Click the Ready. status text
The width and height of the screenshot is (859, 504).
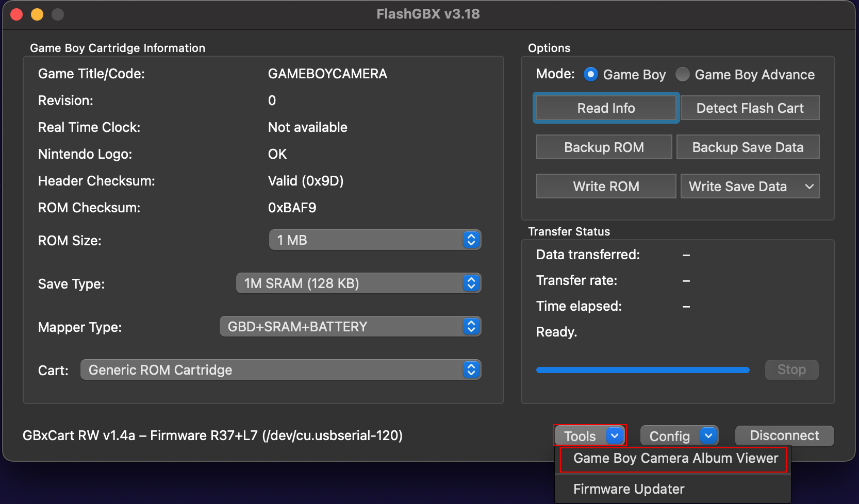[x=556, y=332]
